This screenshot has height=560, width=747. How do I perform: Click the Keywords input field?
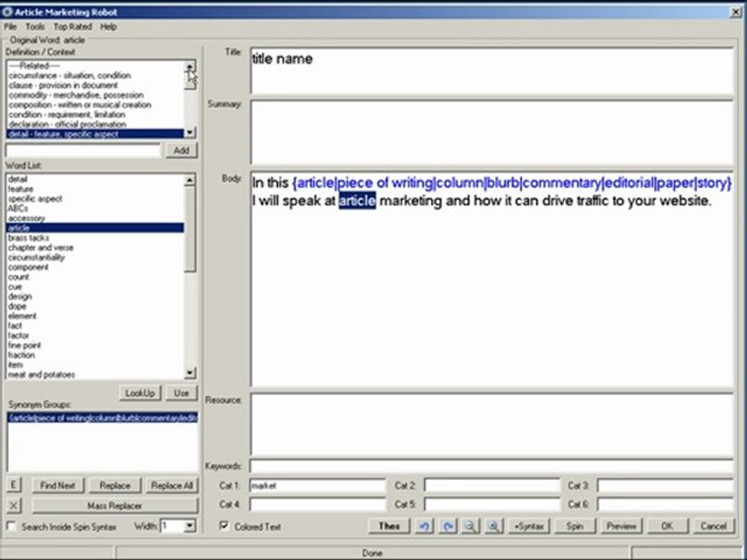pyautogui.click(x=492, y=466)
